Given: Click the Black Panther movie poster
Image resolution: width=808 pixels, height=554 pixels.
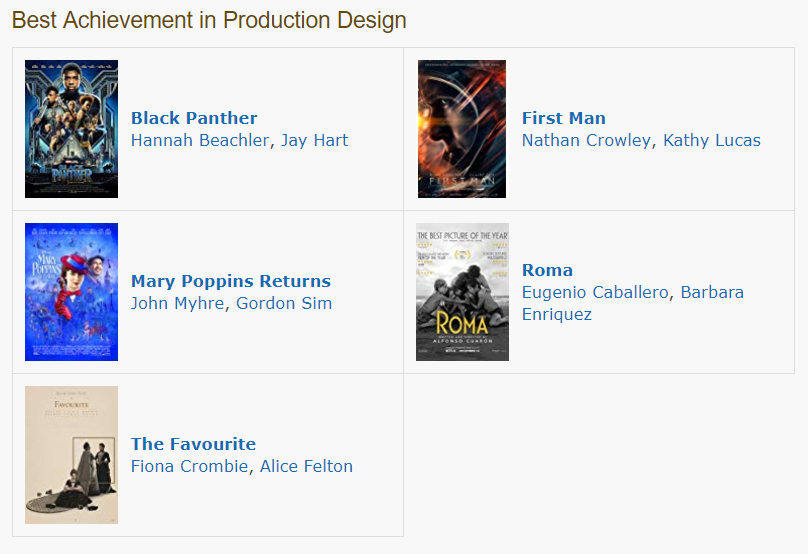Looking at the screenshot, I should point(71,129).
